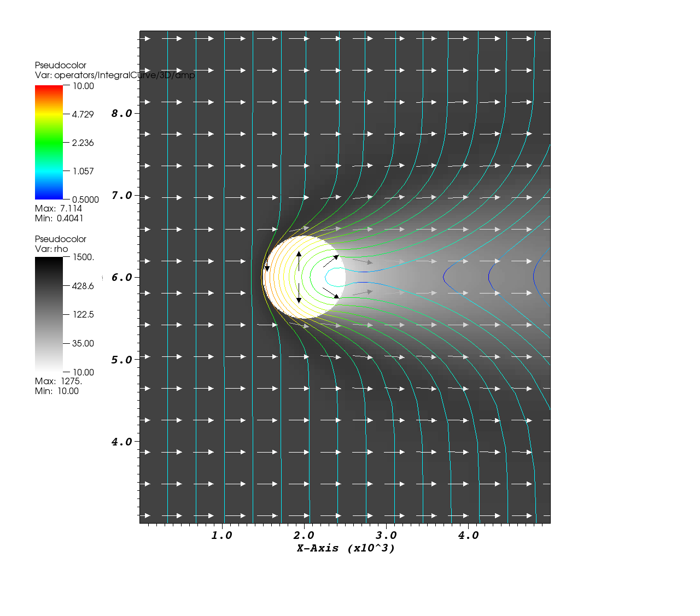Viewport: 700px width, 616px height.
Task: Click the x-axis tick label 2.0
Action: tap(304, 535)
